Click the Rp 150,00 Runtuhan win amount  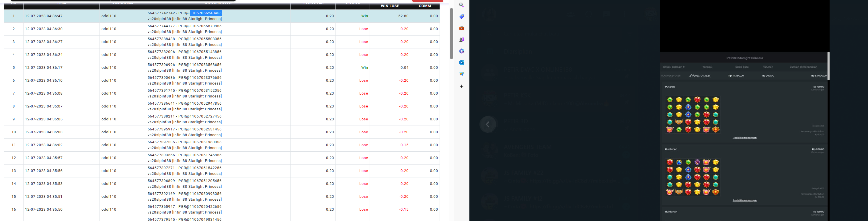(818, 212)
